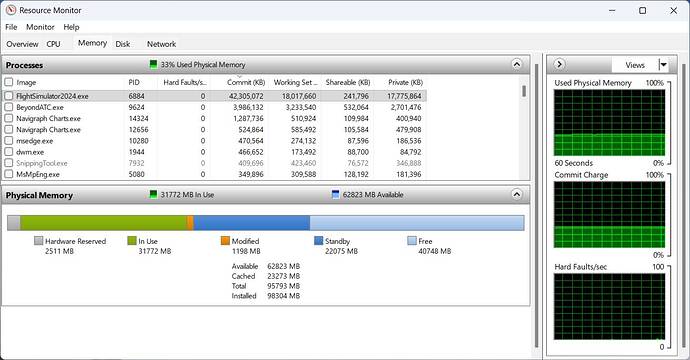Open the Help menu

(71, 27)
